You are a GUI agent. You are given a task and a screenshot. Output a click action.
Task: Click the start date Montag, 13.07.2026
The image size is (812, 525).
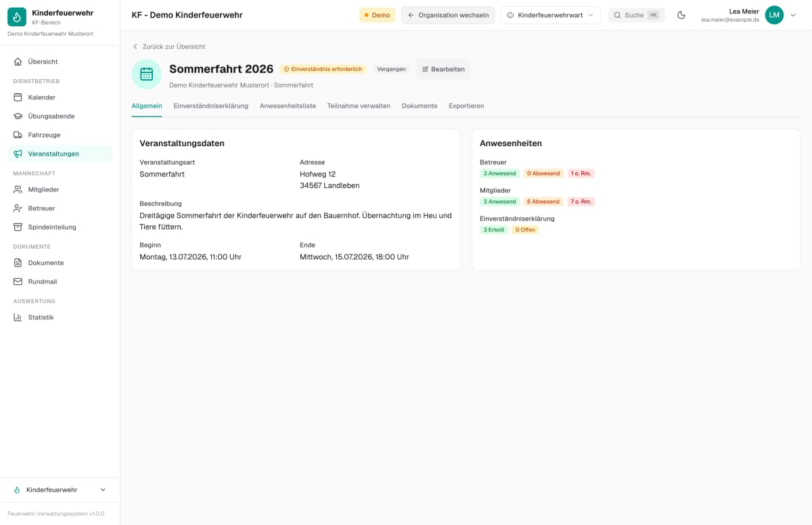[x=190, y=257]
